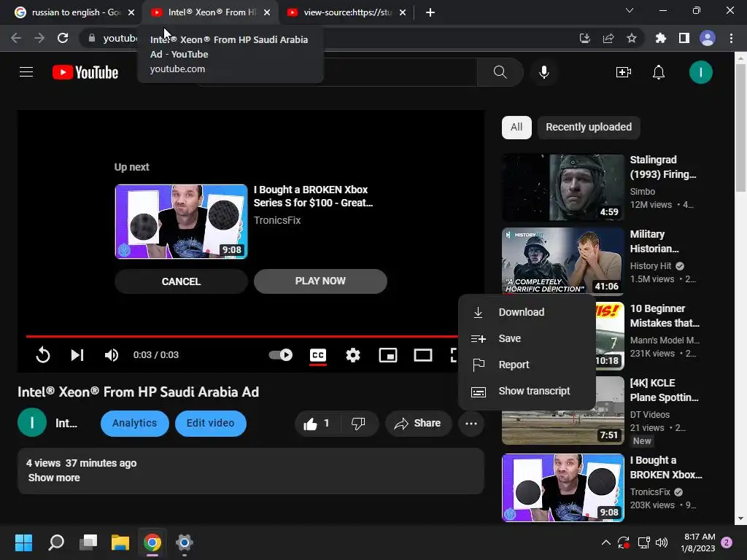The height and width of the screenshot is (560, 747).
Task: Go to YouTube home via logo
Action: tap(85, 72)
